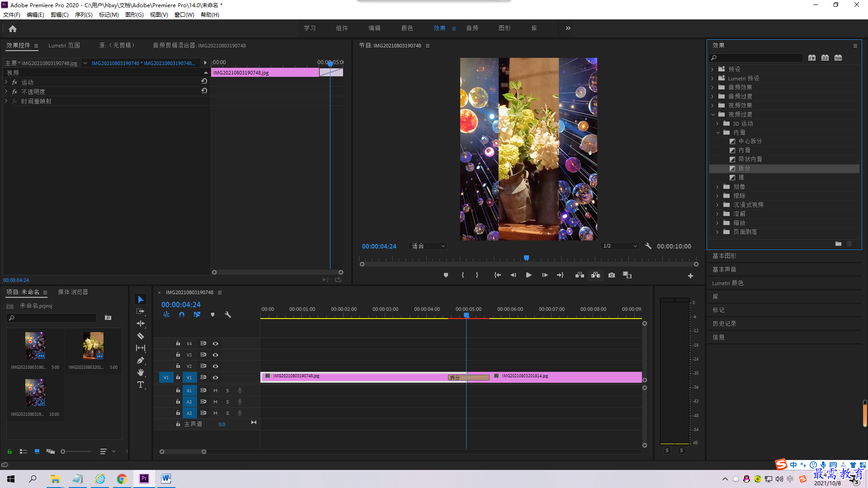Viewport: 868px width, 488px height.
Task: Toggle lock on track V2
Action: 178,366
